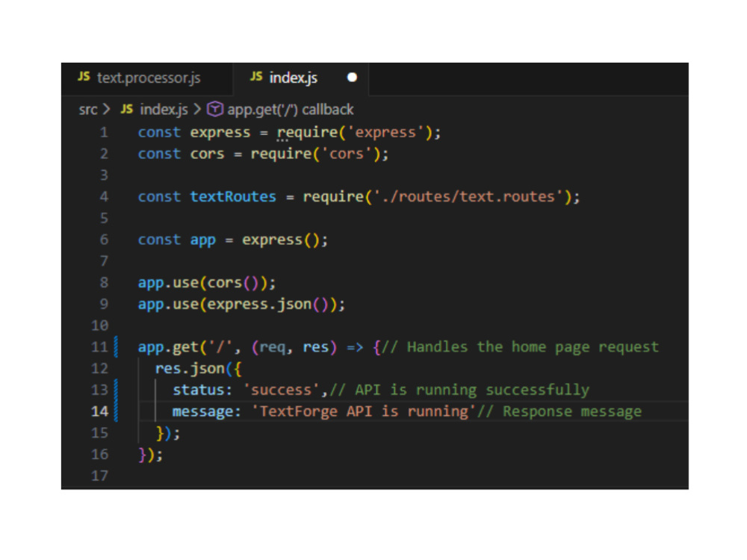Click the unsaved dot on index.js tab

pos(352,77)
